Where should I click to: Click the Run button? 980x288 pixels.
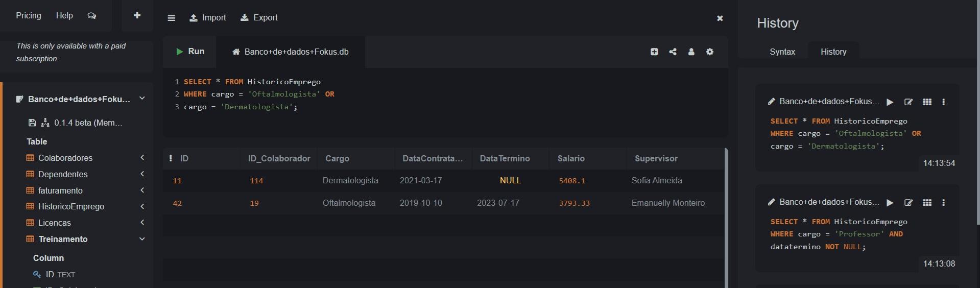tap(190, 52)
